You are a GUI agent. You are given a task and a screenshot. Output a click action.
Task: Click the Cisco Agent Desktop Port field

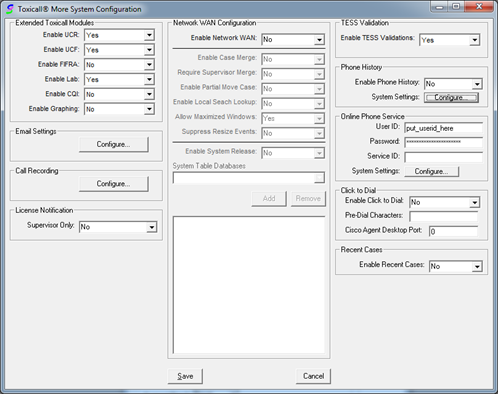[453, 231]
